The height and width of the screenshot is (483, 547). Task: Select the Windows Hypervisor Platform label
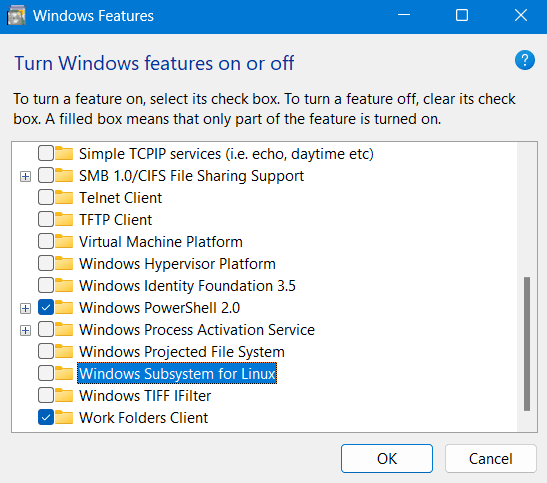[177, 264]
